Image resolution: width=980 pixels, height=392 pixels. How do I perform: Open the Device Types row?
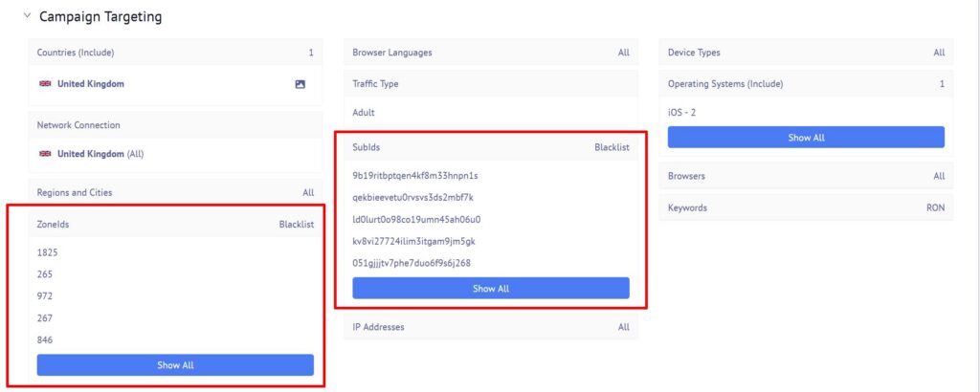point(806,53)
